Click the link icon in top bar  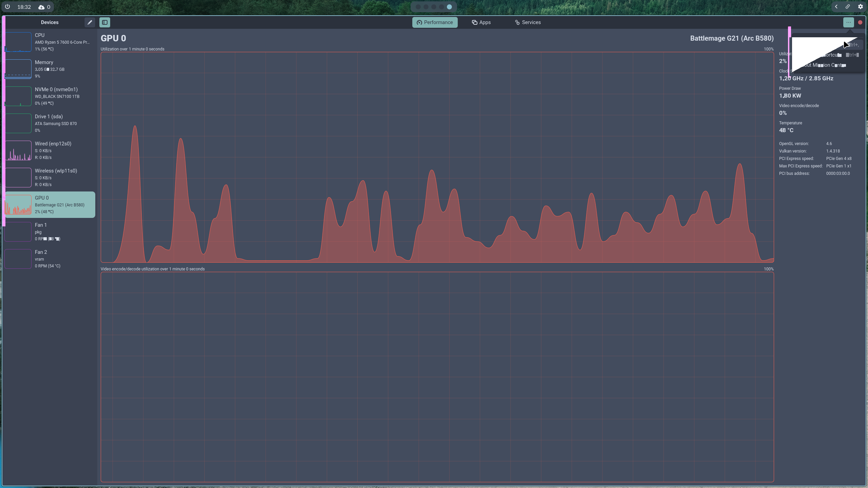coord(848,7)
